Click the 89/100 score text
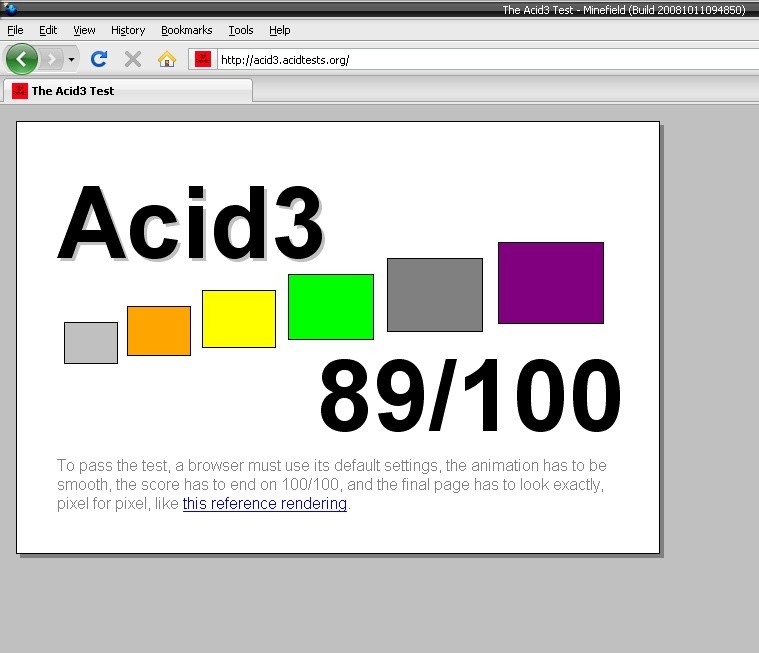This screenshot has width=759, height=653. [470, 395]
